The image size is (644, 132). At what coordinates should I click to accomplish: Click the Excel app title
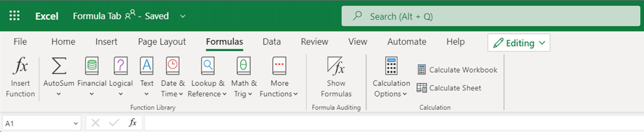tap(47, 16)
